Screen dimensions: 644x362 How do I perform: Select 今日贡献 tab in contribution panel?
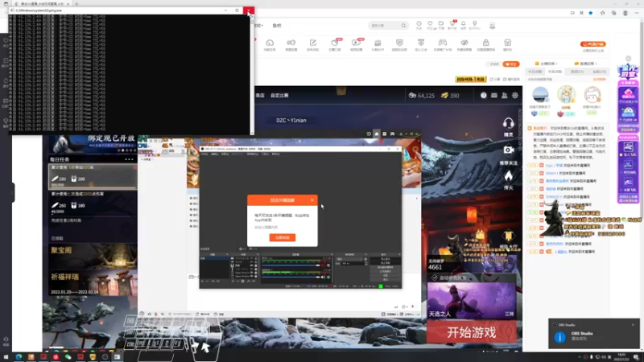pyautogui.click(x=535, y=72)
